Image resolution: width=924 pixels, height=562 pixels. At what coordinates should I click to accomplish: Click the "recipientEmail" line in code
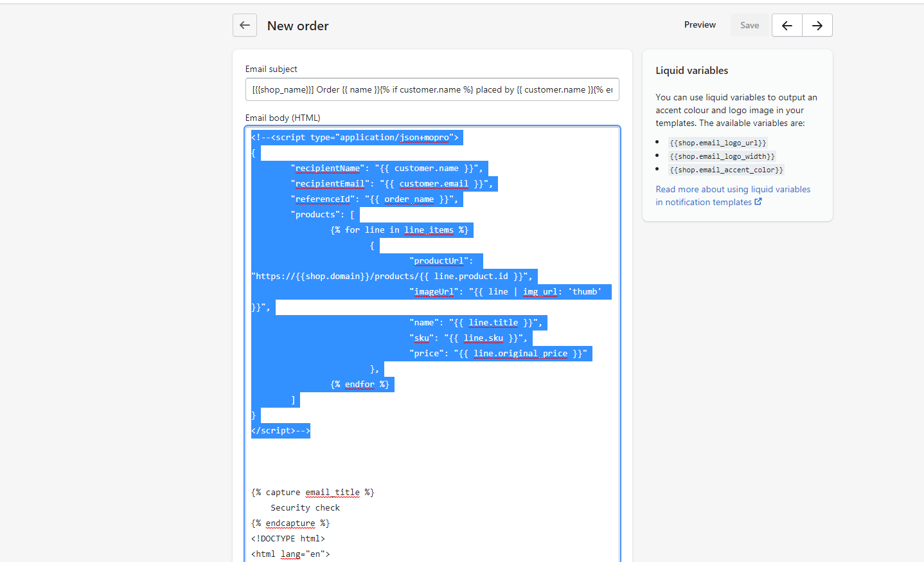coord(392,184)
